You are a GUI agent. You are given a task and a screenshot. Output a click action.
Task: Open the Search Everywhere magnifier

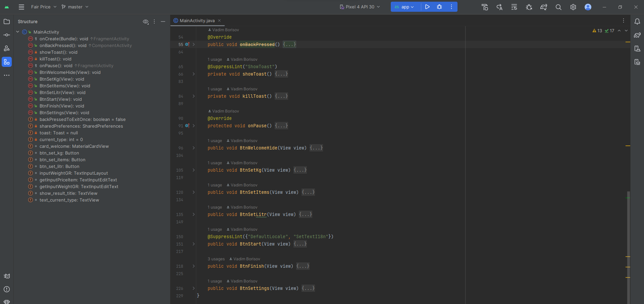(x=558, y=7)
